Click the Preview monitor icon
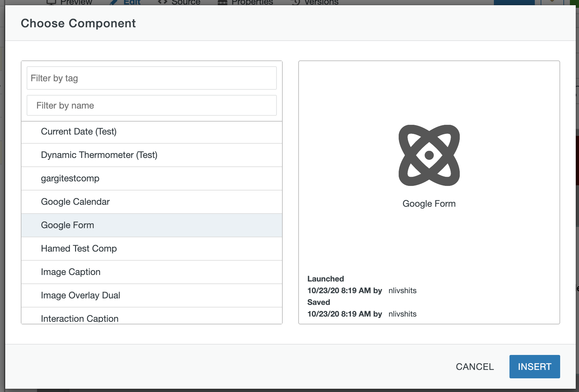The image size is (579, 392). click(51, 2)
